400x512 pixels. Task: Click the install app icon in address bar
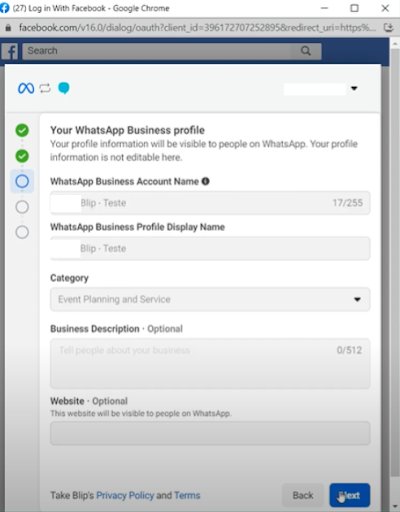tap(389, 27)
